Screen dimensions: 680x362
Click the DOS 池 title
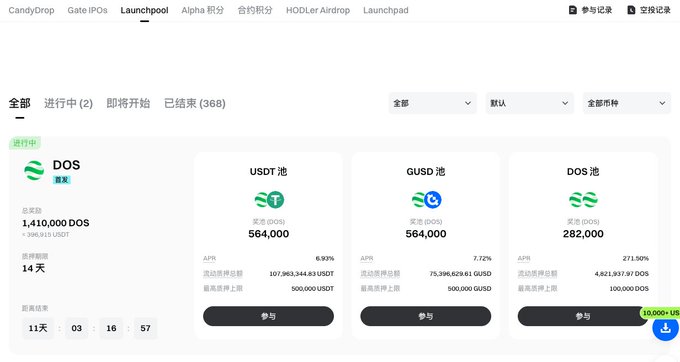pyautogui.click(x=583, y=172)
